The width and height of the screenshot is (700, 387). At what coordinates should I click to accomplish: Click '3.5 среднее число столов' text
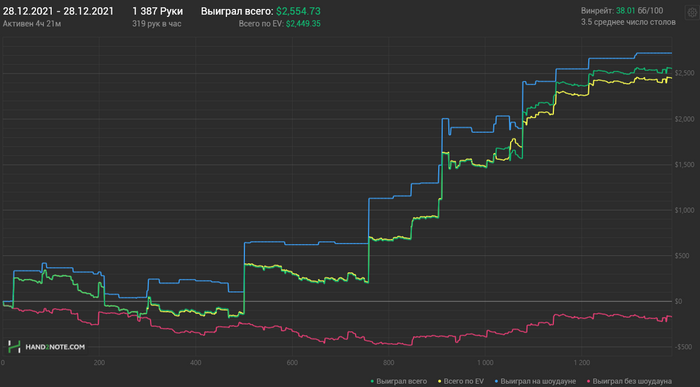click(x=628, y=22)
